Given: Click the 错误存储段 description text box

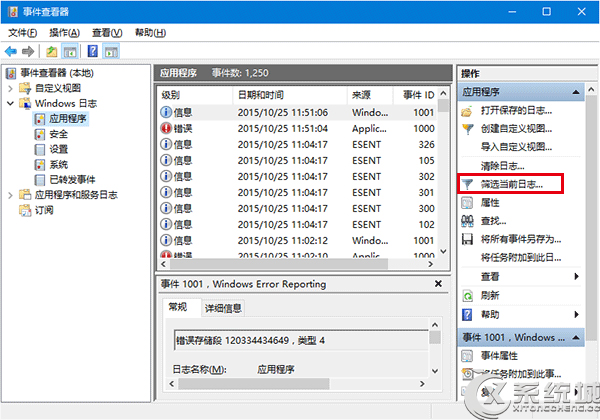Looking at the screenshot, I should tap(301, 340).
